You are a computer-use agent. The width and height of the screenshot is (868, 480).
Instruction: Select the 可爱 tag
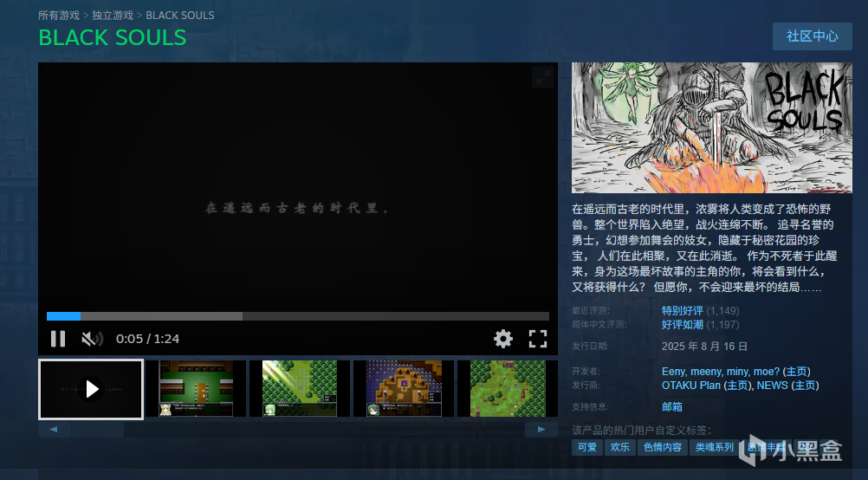click(587, 447)
